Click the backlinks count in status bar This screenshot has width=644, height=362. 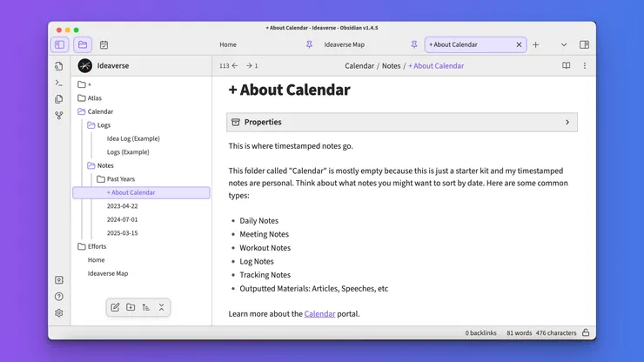[480, 332]
